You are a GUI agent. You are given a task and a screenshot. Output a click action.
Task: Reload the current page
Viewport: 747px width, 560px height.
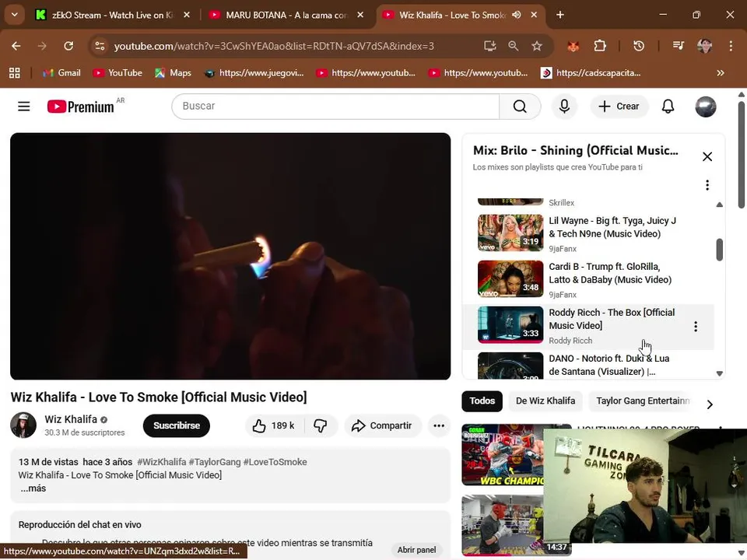click(x=68, y=46)
